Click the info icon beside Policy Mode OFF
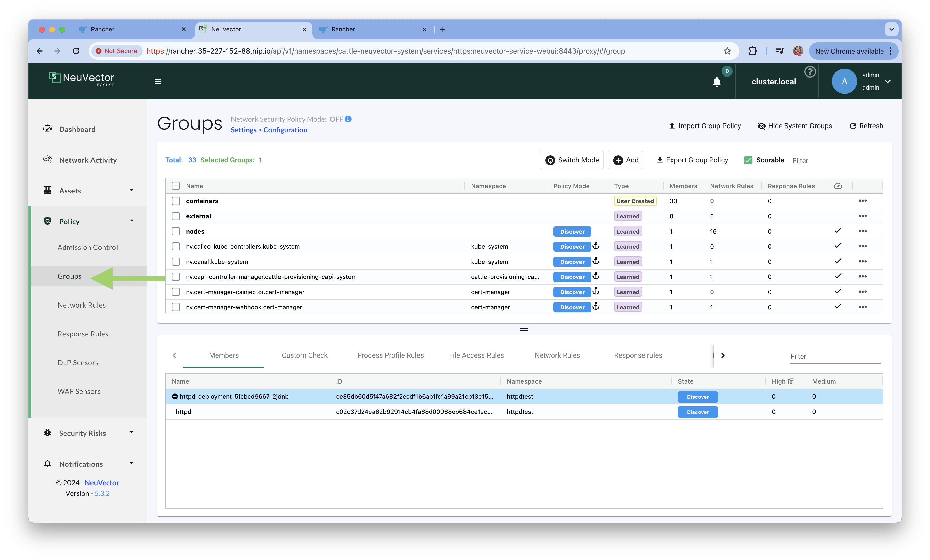The height and width of the screenshot is (560, 930). [x=348, y=119]
